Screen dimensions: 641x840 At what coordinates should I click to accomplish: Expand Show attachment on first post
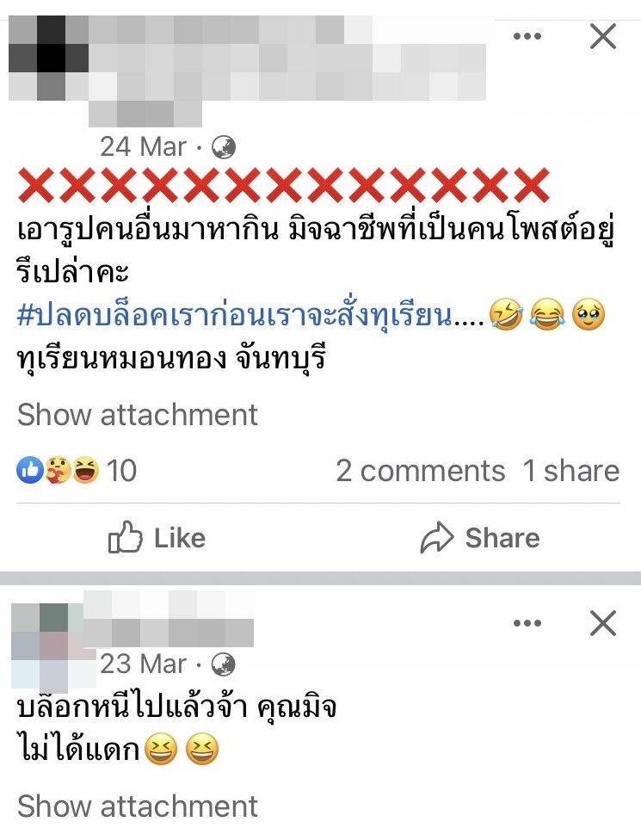(138, 415)
